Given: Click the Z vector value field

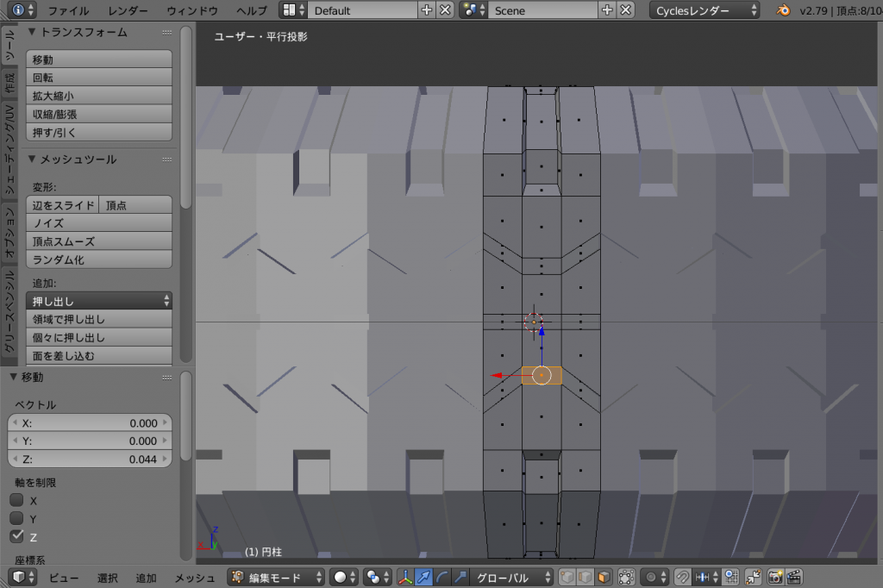Looking at the screenshot, I should (90, 460).
